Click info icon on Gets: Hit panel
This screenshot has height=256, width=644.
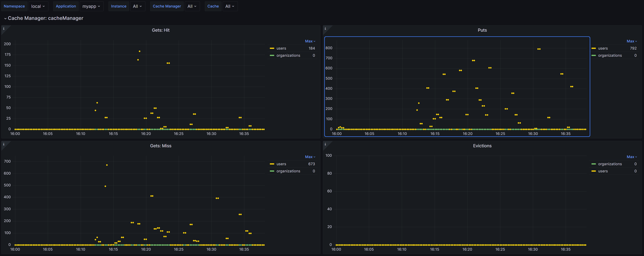point(4,29)
